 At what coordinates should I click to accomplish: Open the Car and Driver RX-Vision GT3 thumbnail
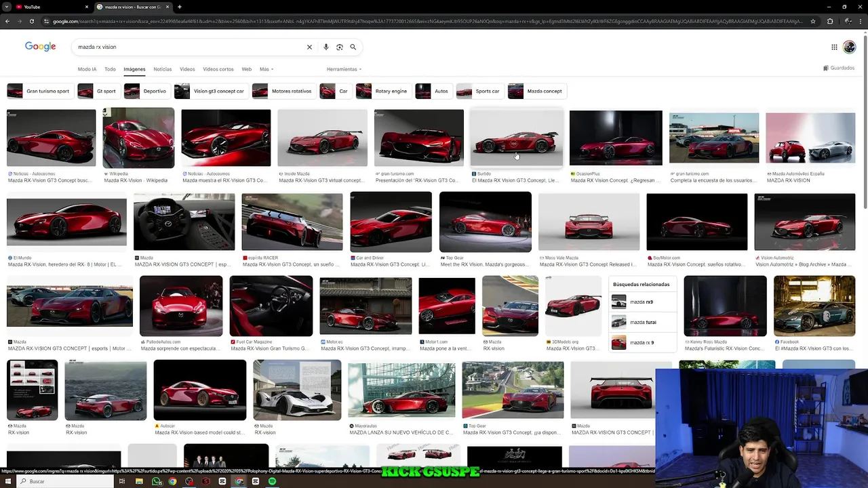pos(391,222)
